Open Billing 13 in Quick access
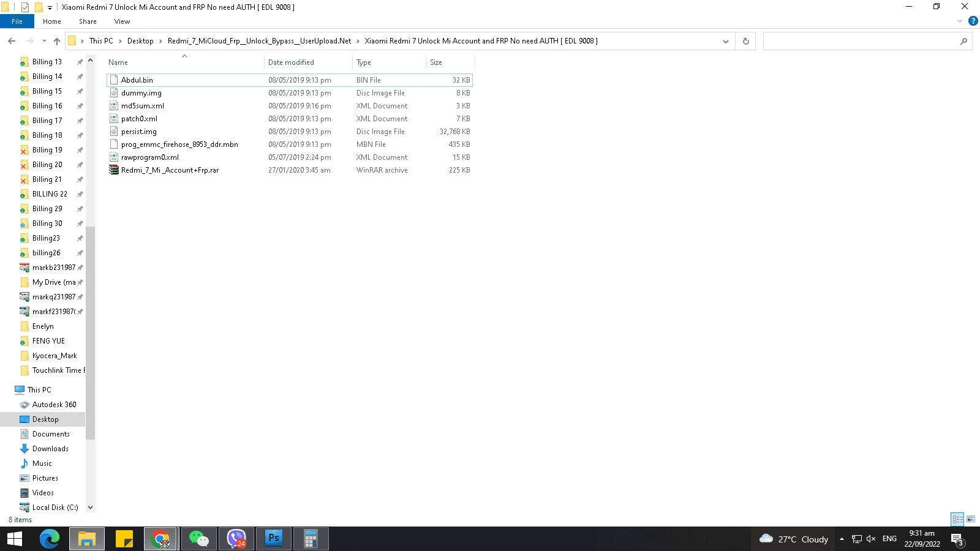Screen dimensions: 980x551 point(47,62)
